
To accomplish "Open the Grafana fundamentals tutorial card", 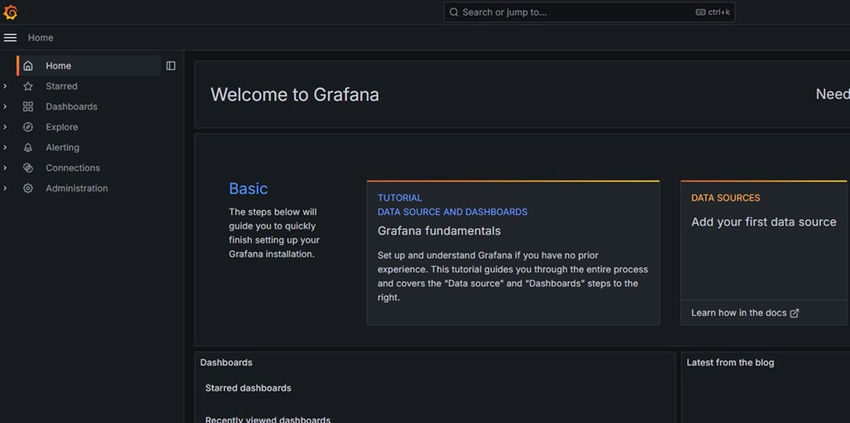I will (x=513, y=253).
